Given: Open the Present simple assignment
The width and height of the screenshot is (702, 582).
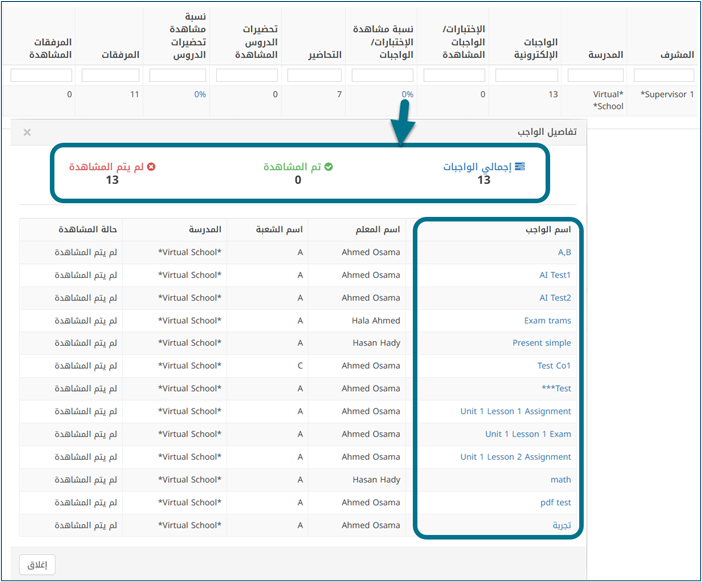Looking at the screenshot, I should [x=541, y=343].
